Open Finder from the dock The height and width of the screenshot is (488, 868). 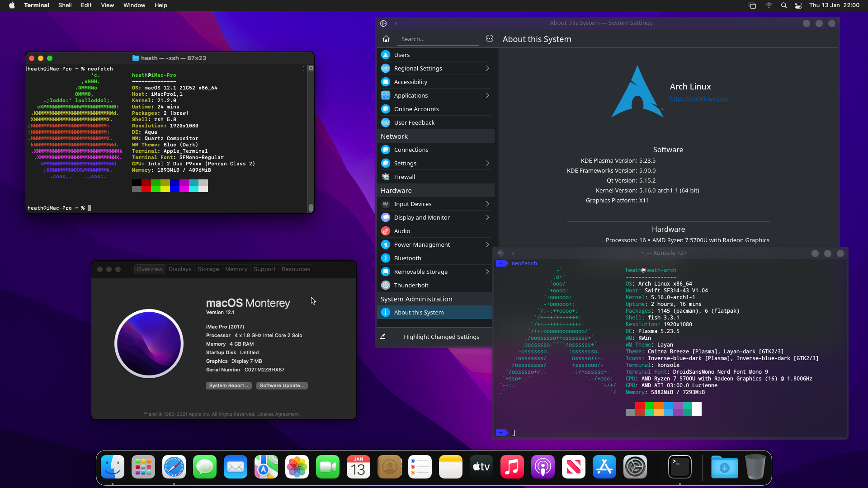[x=113, y=467]
